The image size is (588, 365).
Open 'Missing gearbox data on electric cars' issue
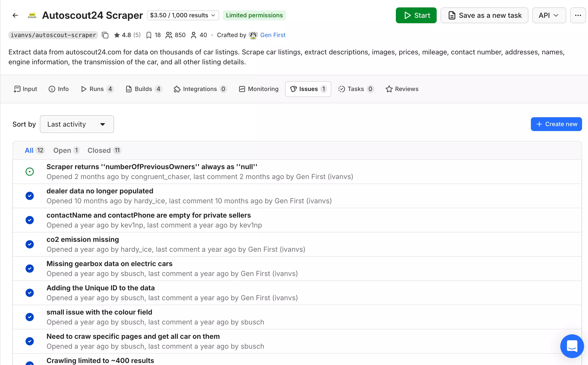pos(110,264)
